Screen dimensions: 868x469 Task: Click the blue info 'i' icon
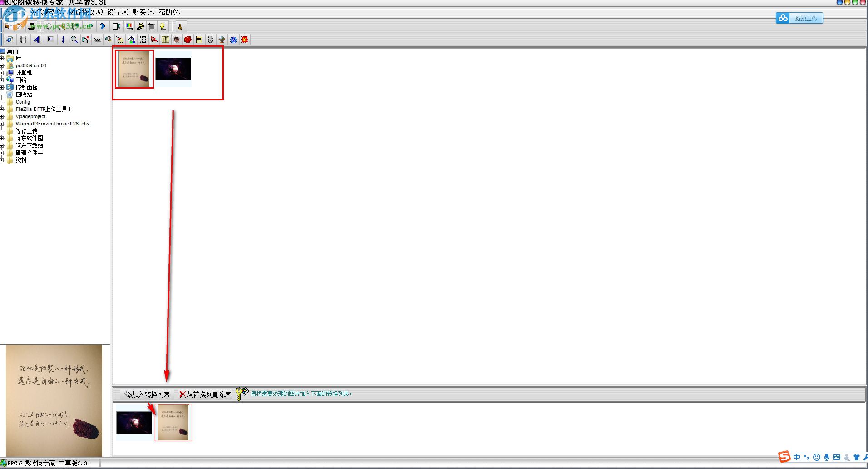[63, 40]
